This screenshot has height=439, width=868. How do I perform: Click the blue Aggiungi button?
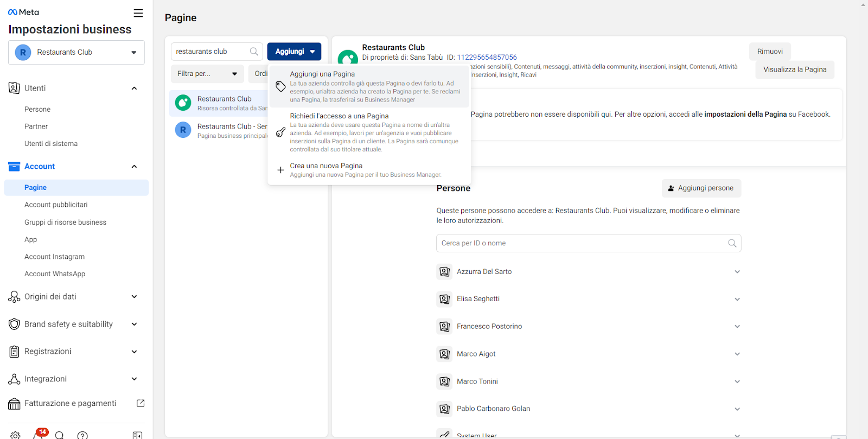tap(294, 52)
